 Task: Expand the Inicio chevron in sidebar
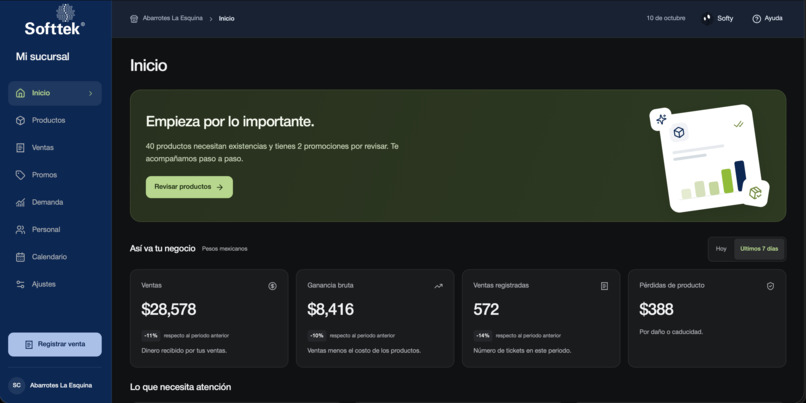(90, 94)
